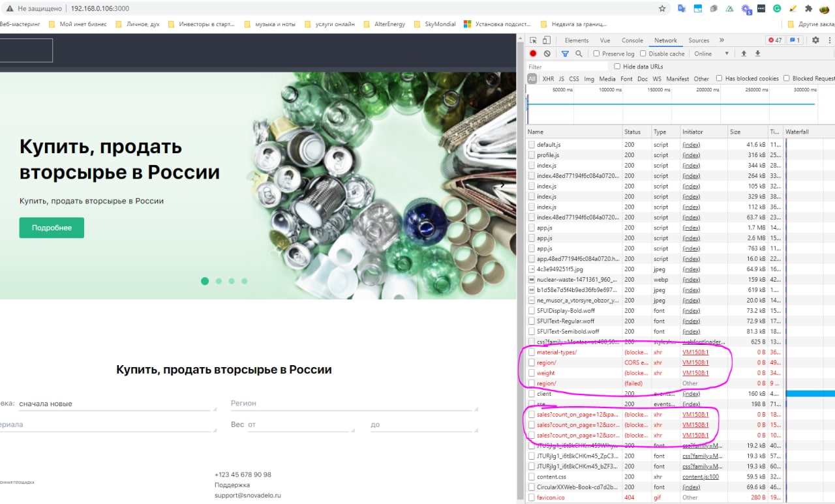Sort requests by the Type column header
The image size is (835, 504).
[665, 132]
